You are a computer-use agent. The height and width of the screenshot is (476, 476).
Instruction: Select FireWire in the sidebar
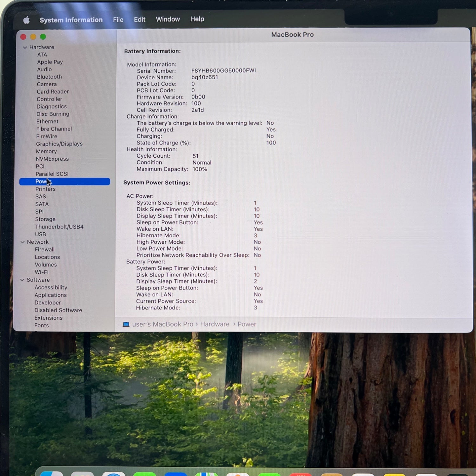47,136
